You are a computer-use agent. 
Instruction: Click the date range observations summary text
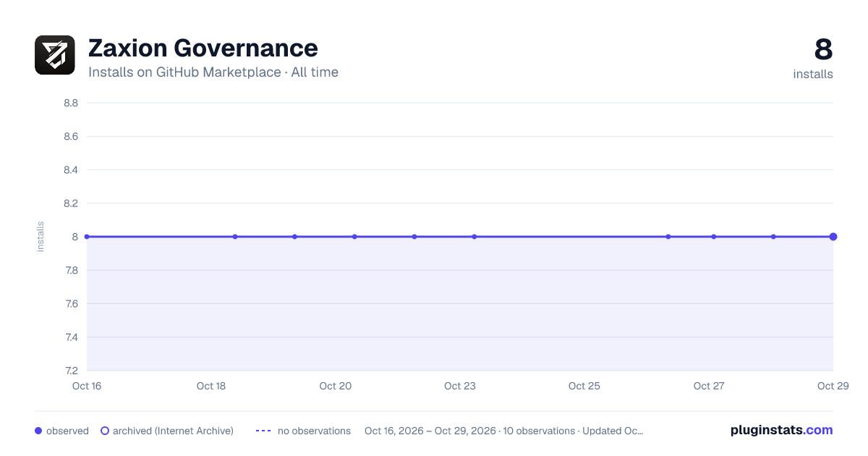point(503,431)
